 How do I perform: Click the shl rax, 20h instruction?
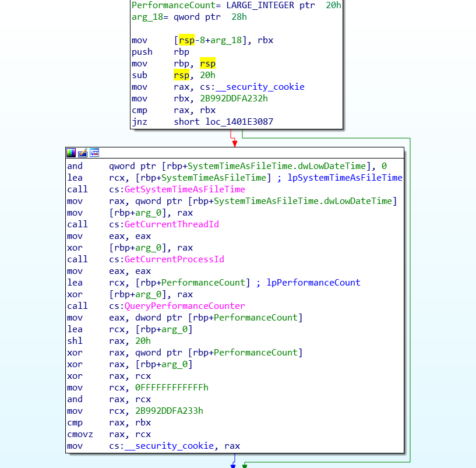pyautogui.click(x=109, y=341)
